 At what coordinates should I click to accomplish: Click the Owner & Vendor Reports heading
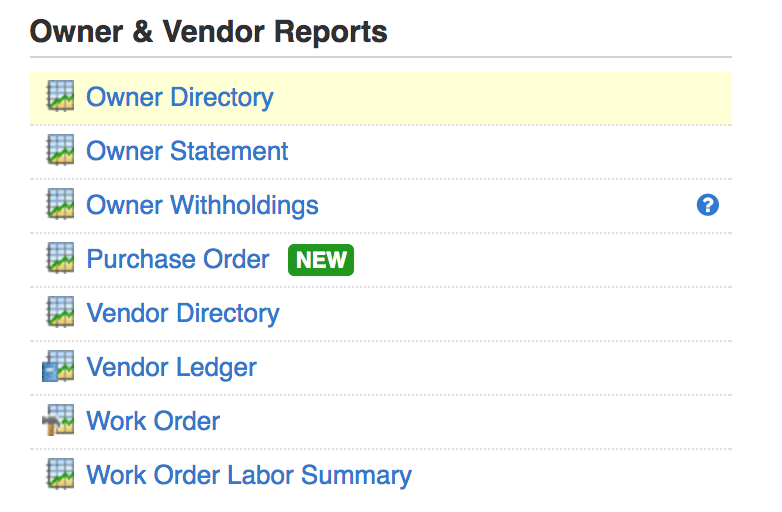208,32
